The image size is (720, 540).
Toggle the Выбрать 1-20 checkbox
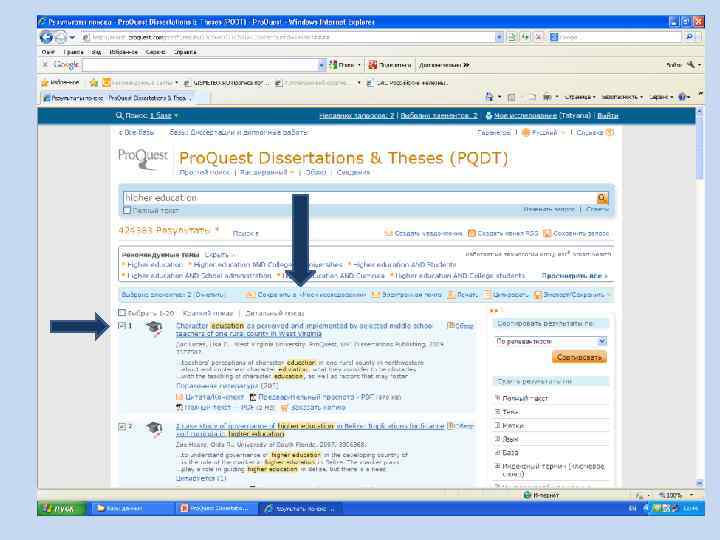[122, 313]
